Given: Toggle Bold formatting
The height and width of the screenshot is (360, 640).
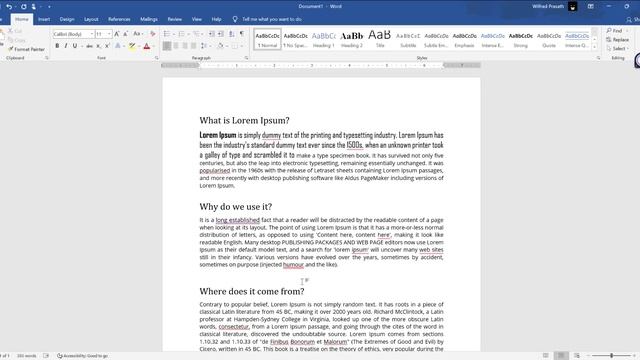Looking at the screenshot, I should 57,46.
